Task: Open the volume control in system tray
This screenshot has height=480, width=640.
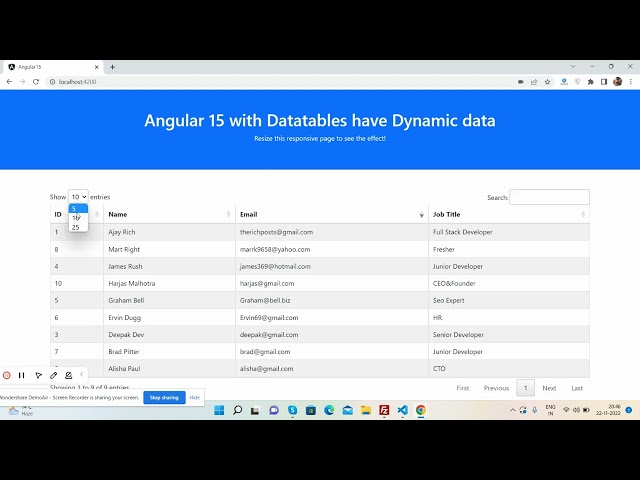Action: click(x=576, y=410)
